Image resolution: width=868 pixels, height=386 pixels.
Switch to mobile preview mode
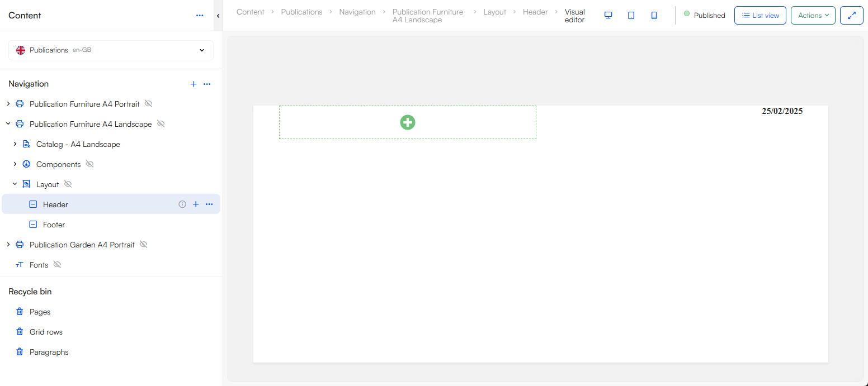coord(654,15)
